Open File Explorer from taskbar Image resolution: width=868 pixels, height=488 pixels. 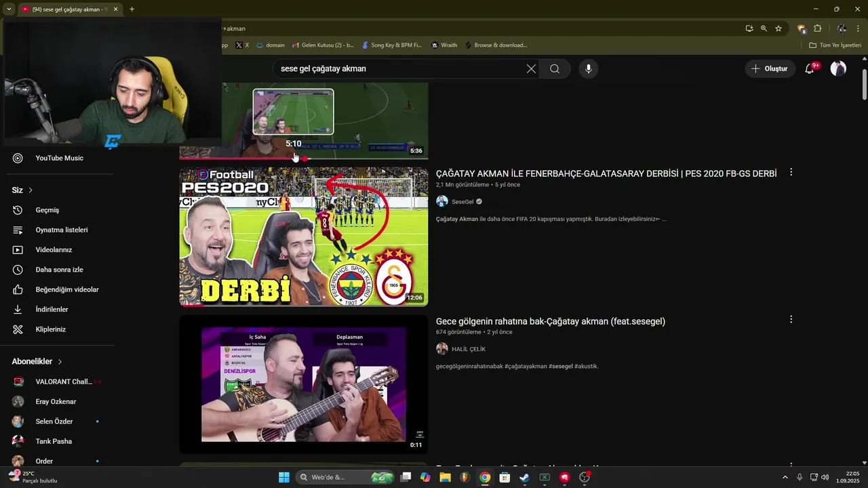[445, 477]
